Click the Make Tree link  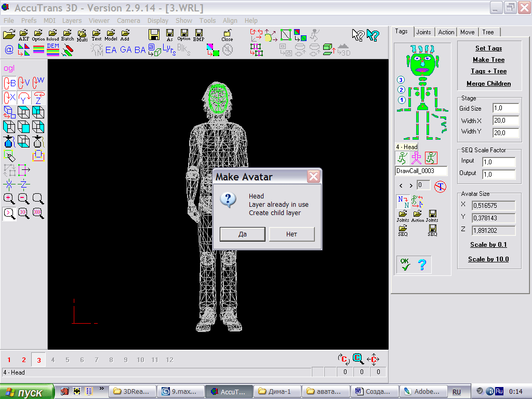coord(488,60)
